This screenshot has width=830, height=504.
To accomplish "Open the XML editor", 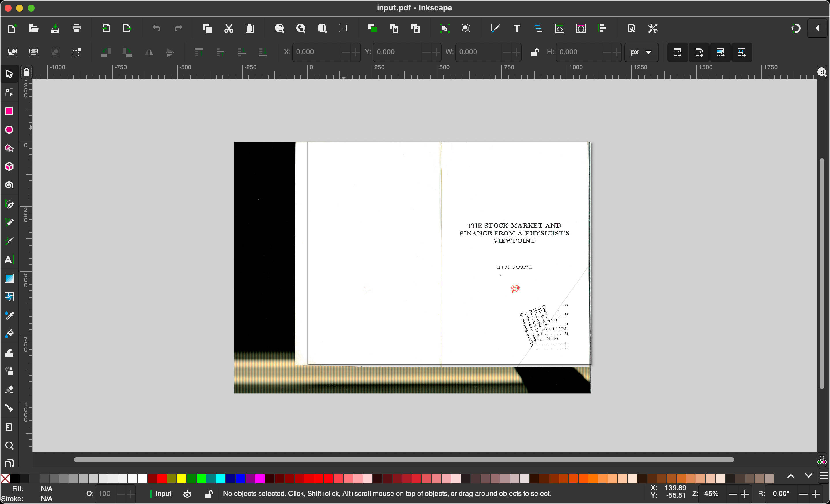I will [x=559, y=28].
